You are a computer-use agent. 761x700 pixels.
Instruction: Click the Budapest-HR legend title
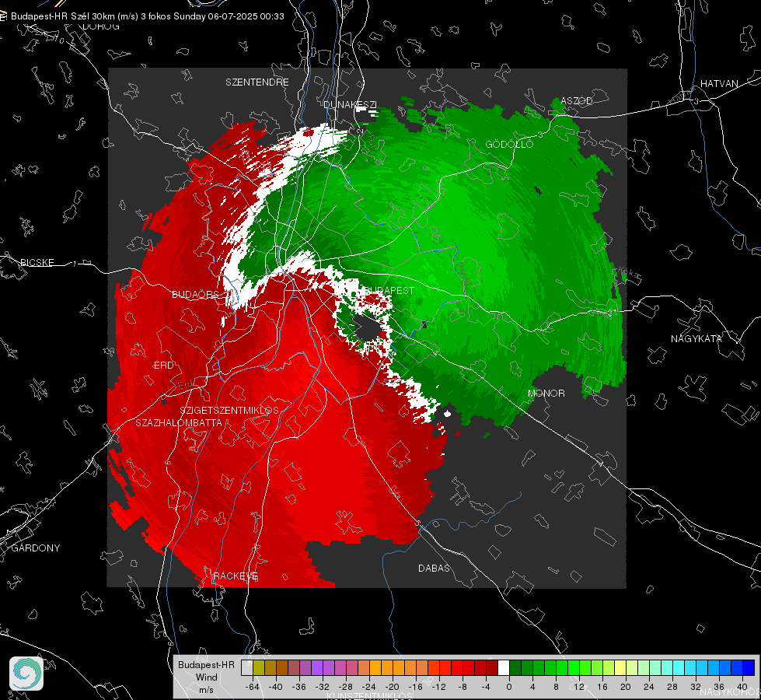tap(206, 665)
